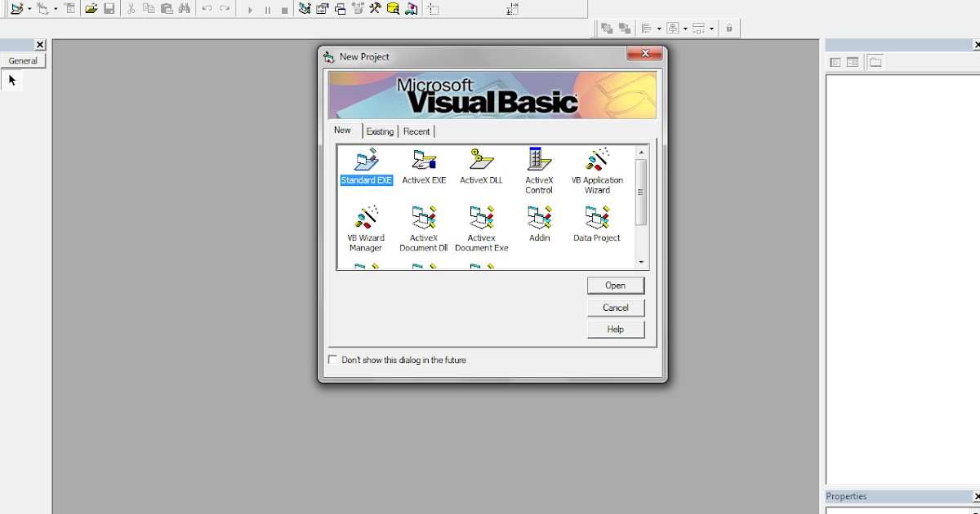
Task: Select the Standard EXE project type
Action: 366,166
